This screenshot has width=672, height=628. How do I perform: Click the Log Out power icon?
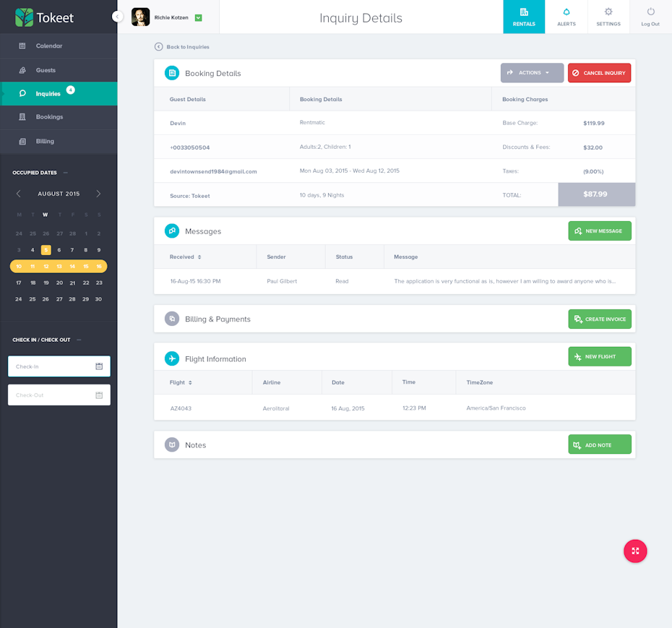pos(650,12)
